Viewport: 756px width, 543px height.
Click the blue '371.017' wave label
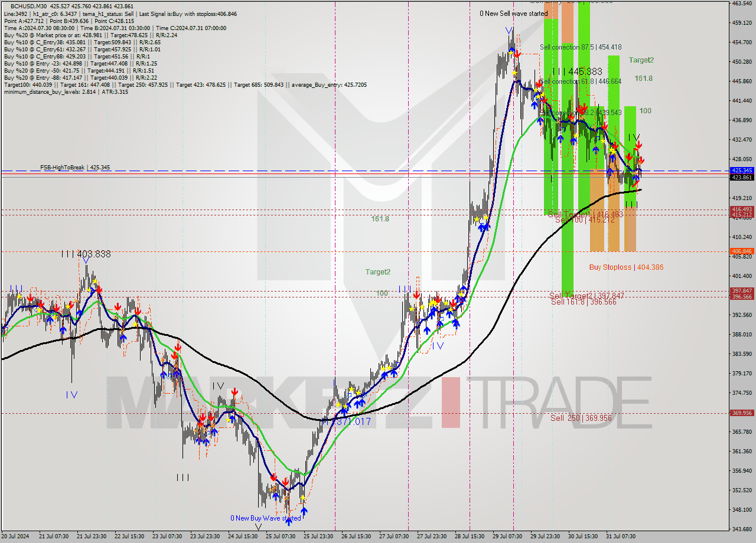[x=353, y=421]
